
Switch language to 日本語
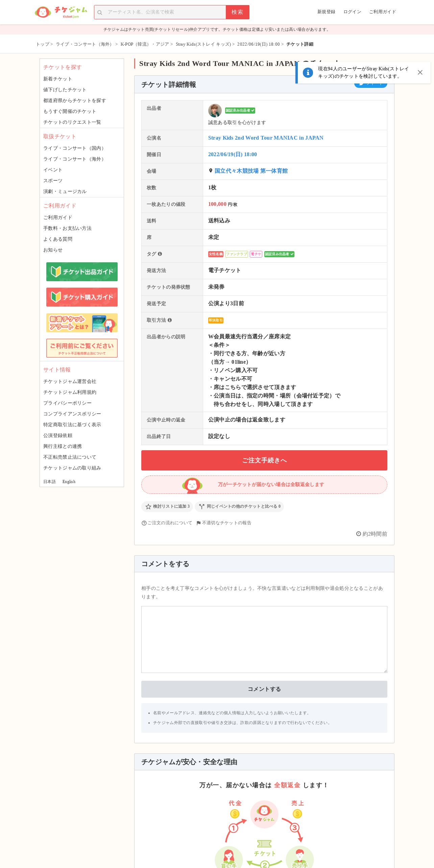49,482
